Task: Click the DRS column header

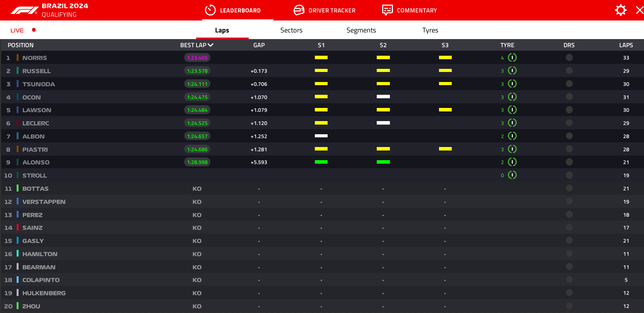Action: pyautogui.click(x=569, y=45)
